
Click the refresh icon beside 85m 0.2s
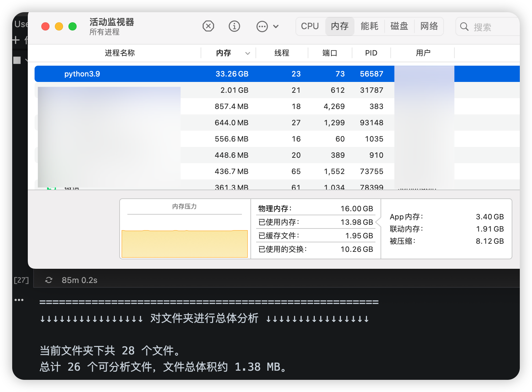click(49, 280)
